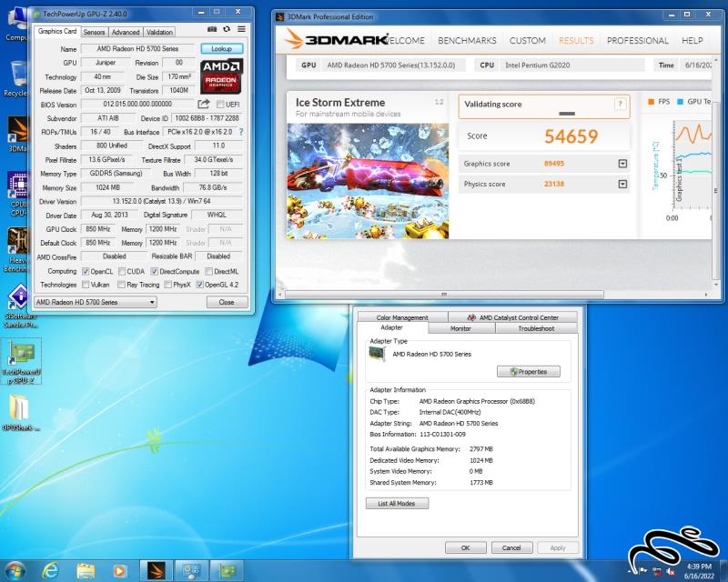Expand the Graphics score details

coord(622,164)
